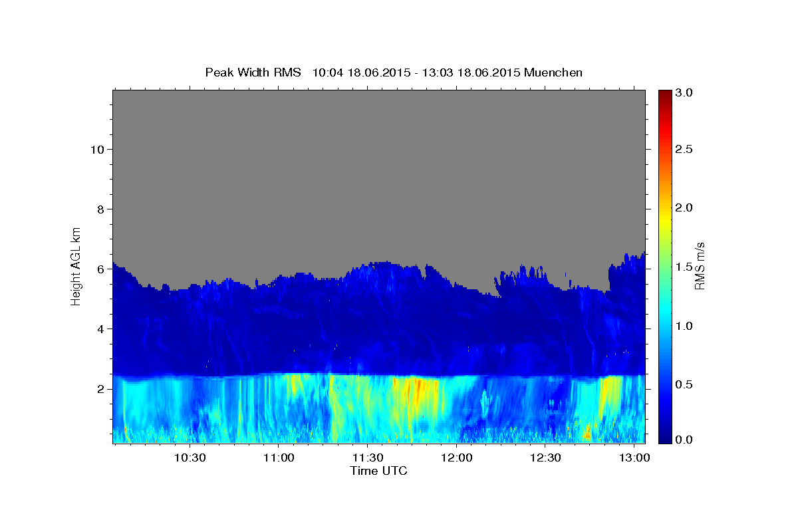
Task: Click the colorbar value 0.5
Action: click(685, 384)
